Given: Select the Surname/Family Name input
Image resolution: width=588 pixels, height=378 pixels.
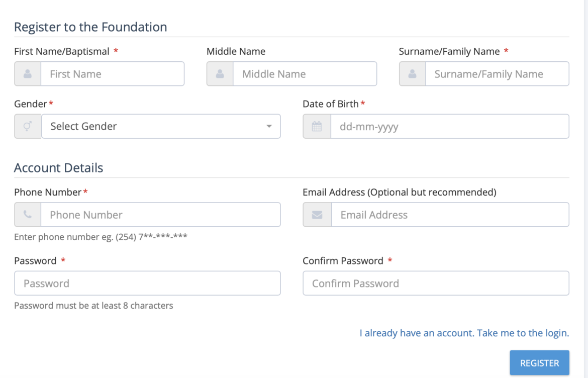Looking at the screenshot, I should pyautogui.click(x=497, y=74).
